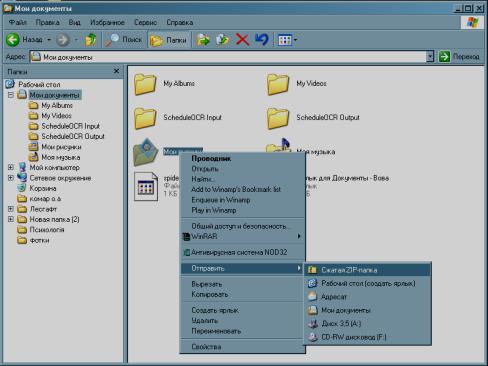
Task: Select My Albums in the folder tree
Action: coord(57,105)
